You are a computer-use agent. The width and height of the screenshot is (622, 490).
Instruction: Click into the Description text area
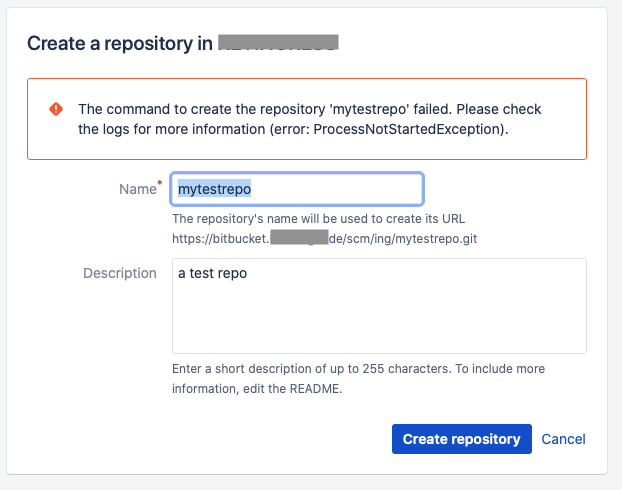pos(379,306)
